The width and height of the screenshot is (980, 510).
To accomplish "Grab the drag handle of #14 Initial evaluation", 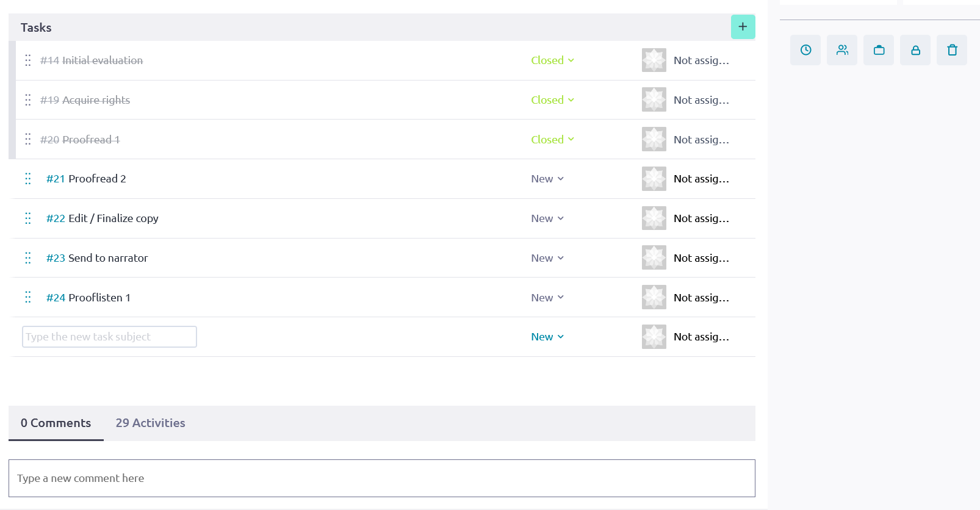I will tap(27, 60).
